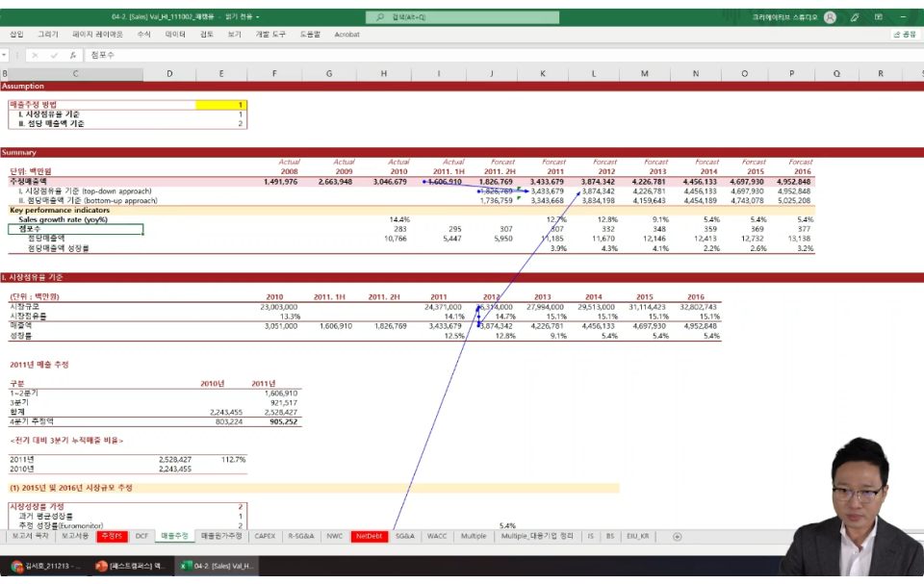Screen dimensions: 924x584
Task: Click the formula bar showing 점포수
Action: [x=503, y=55]
